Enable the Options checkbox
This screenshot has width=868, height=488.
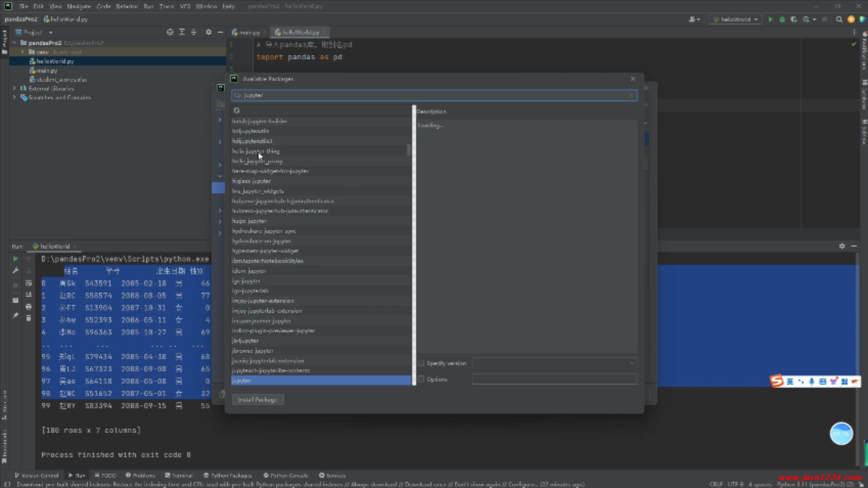tap(421, 380)
